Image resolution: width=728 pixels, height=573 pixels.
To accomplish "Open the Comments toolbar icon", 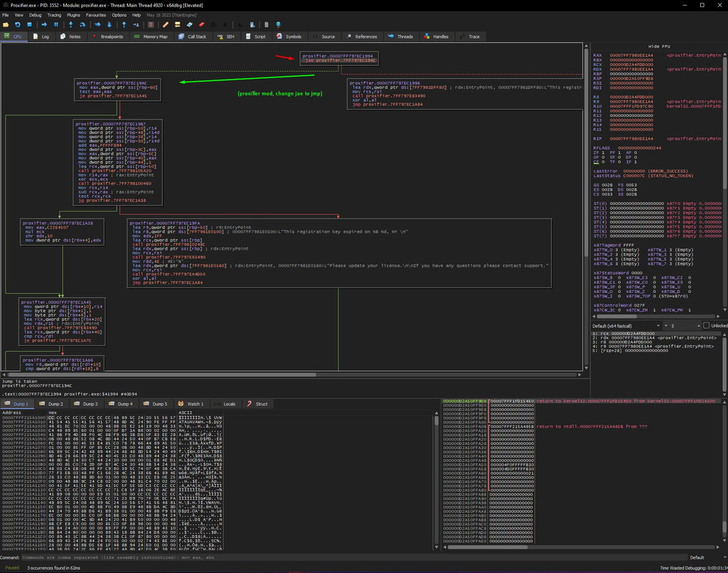I will (178, 24).
